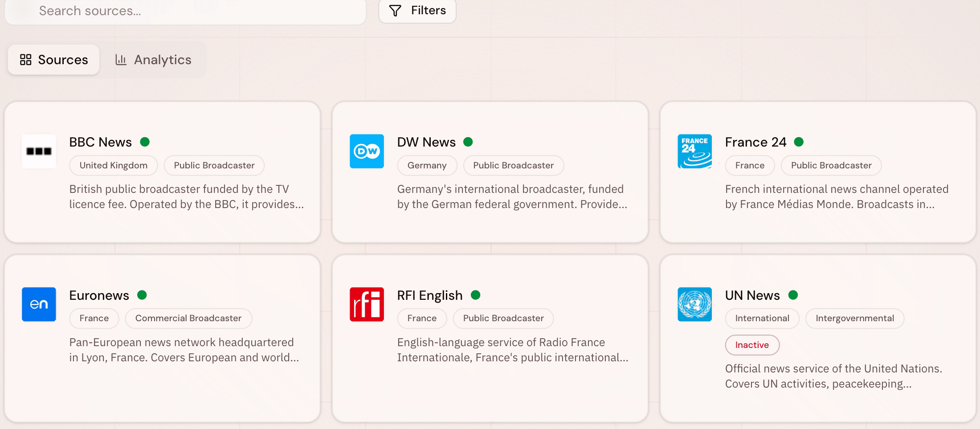The height and width of the screenshot is (429, 980).
Task: Click the RFI English logo icon
Action: point(367,304)
